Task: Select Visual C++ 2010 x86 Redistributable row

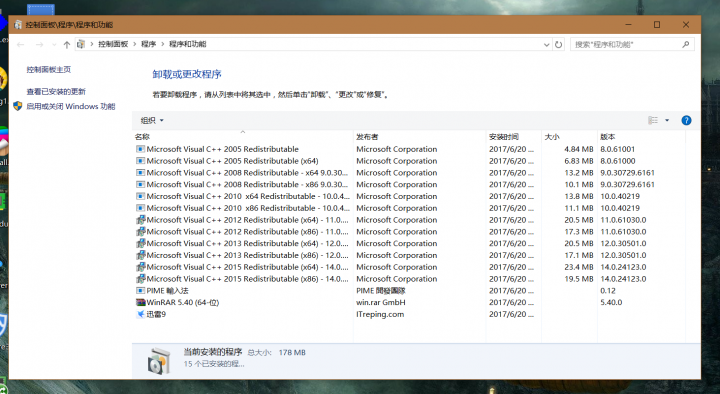Action: 410,208
